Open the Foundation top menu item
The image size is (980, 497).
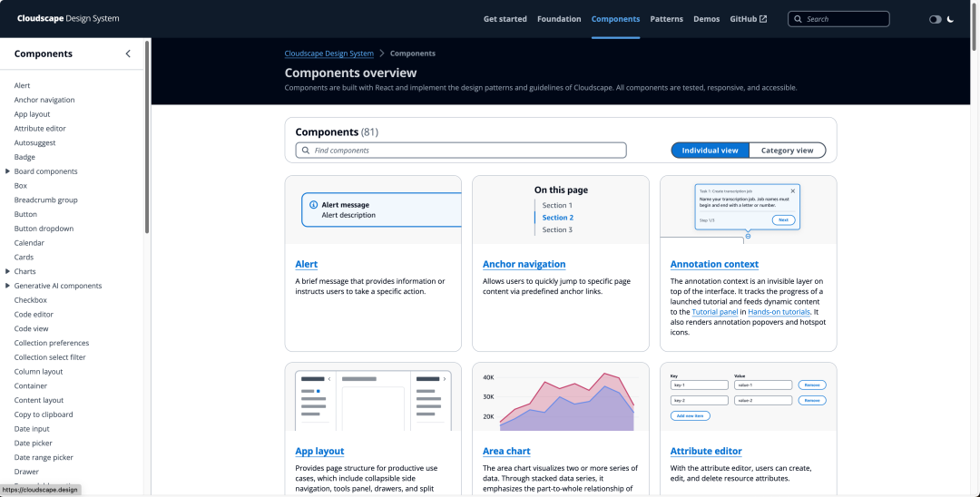pyautogui.click(x=559, y=19)
